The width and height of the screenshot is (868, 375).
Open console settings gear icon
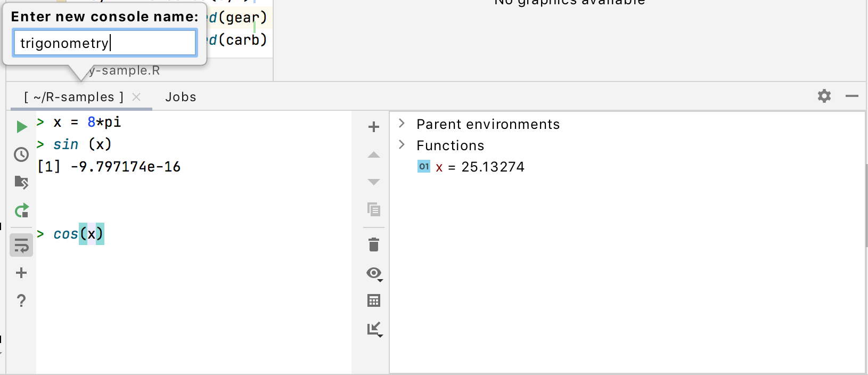[x=824, y=96]
